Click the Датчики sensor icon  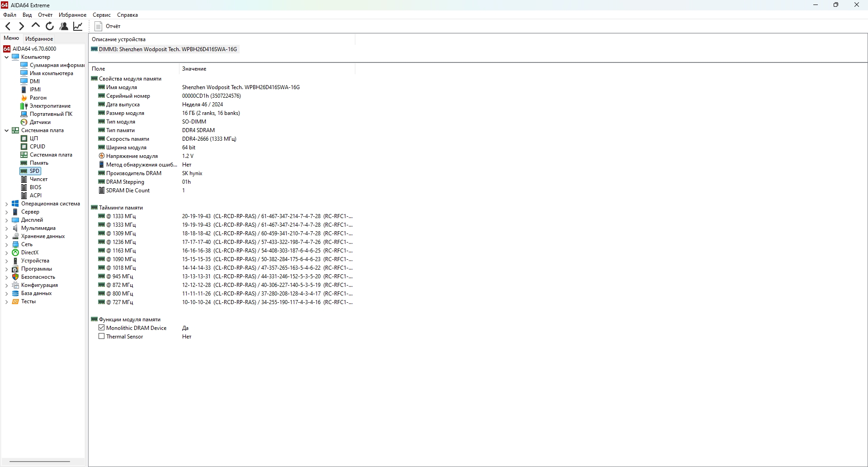click(24, 122)
